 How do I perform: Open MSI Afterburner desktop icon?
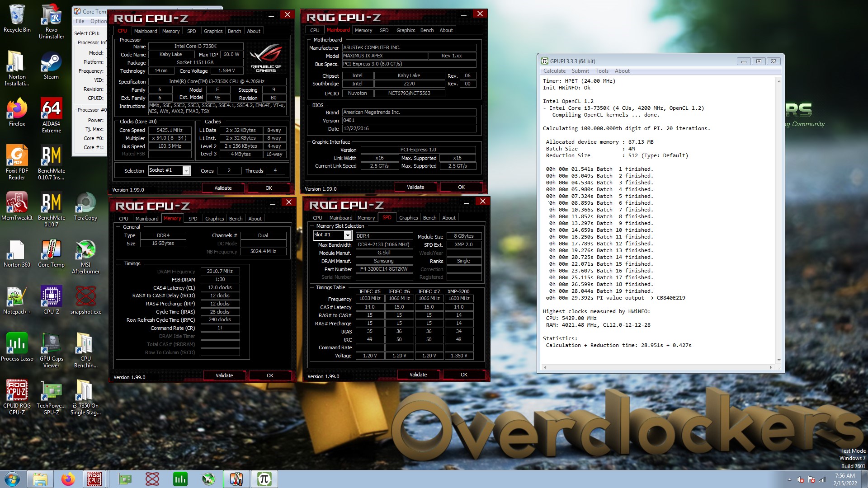point(85,256)
